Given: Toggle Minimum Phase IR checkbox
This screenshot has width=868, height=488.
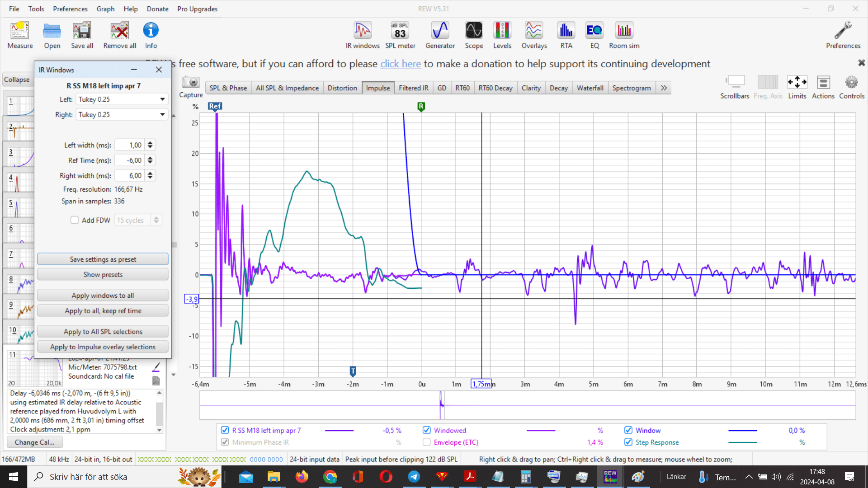Looking at the screenshot, I should [x=225, y=442].
